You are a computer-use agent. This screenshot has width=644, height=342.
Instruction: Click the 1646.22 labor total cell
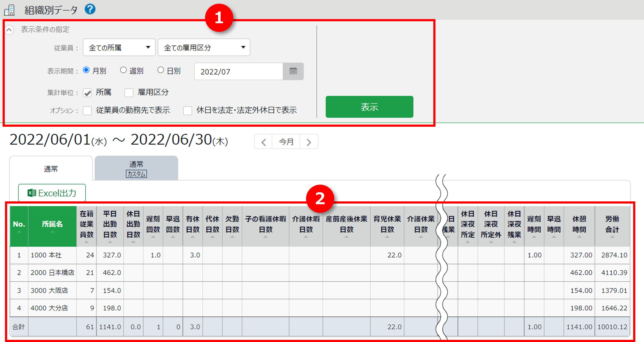click(x=612, y=308)
